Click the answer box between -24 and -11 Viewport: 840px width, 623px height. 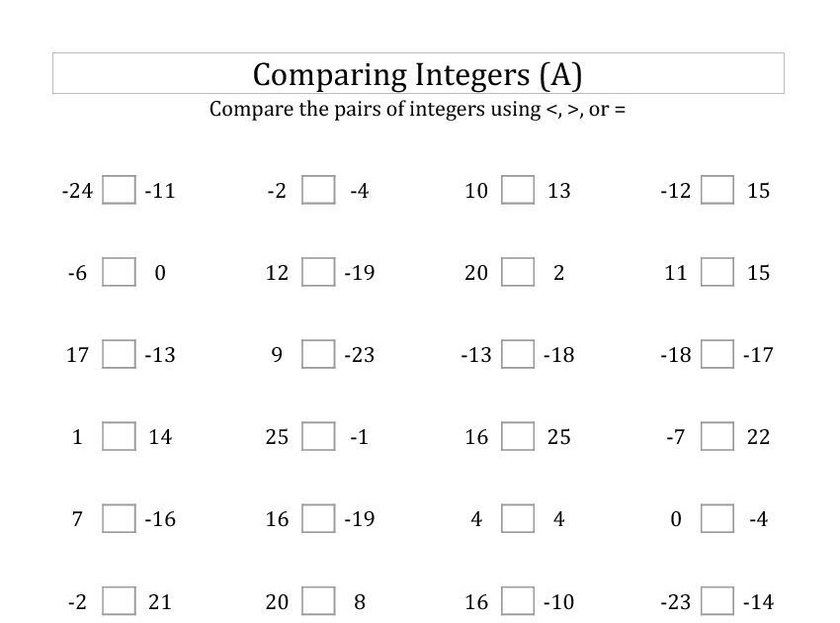(119, 190)
